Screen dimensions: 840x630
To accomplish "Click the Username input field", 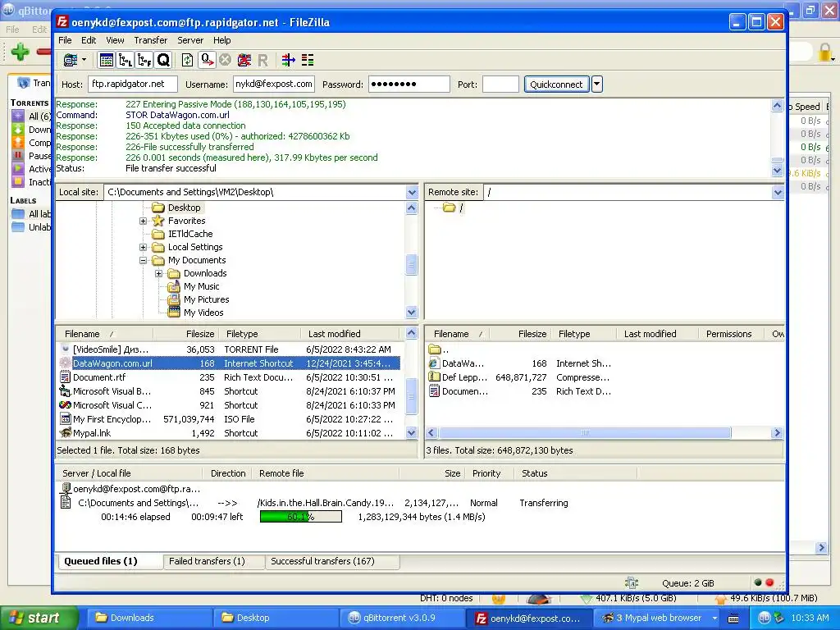I will point(274,84).
